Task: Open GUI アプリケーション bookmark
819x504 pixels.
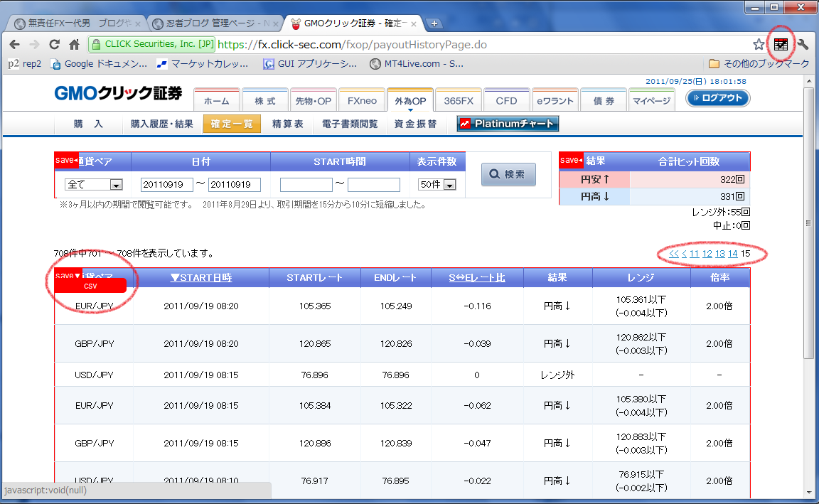Action: [310, 64]
